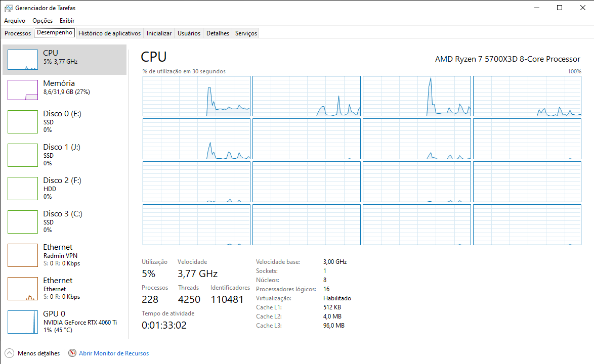Screen dimensions: 594x364
Task: Switch to the Desempenho tab
Action: (55, 32)
